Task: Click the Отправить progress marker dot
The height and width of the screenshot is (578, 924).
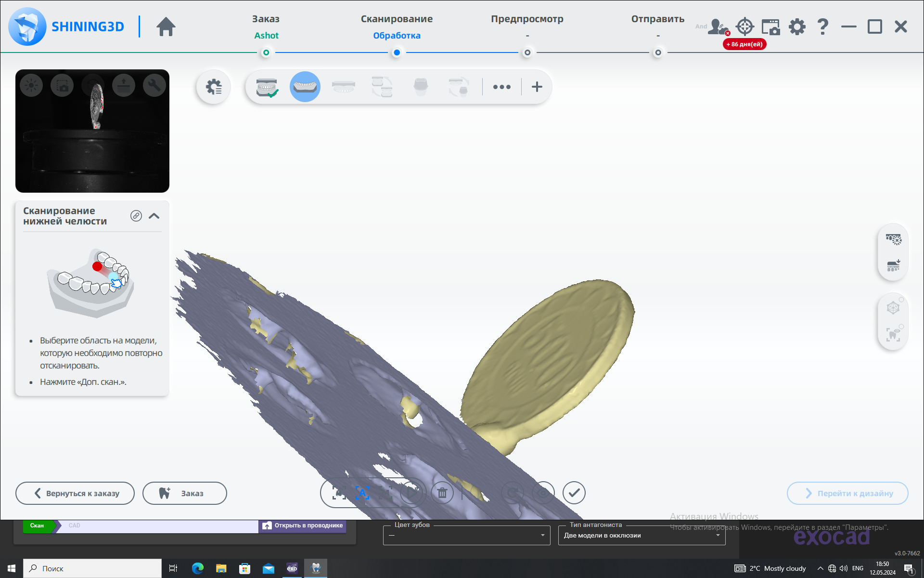Action: pyautogui.click(x=658, y=53)
